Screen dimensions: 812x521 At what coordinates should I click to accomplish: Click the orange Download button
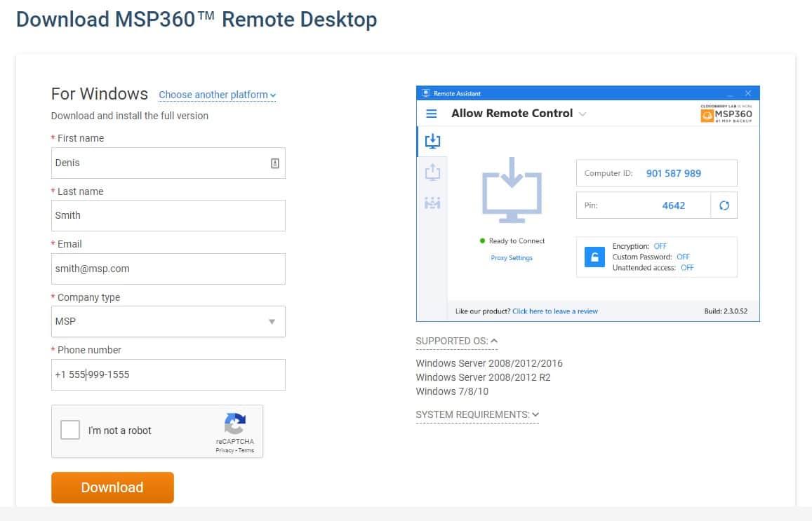pos(112,487)
